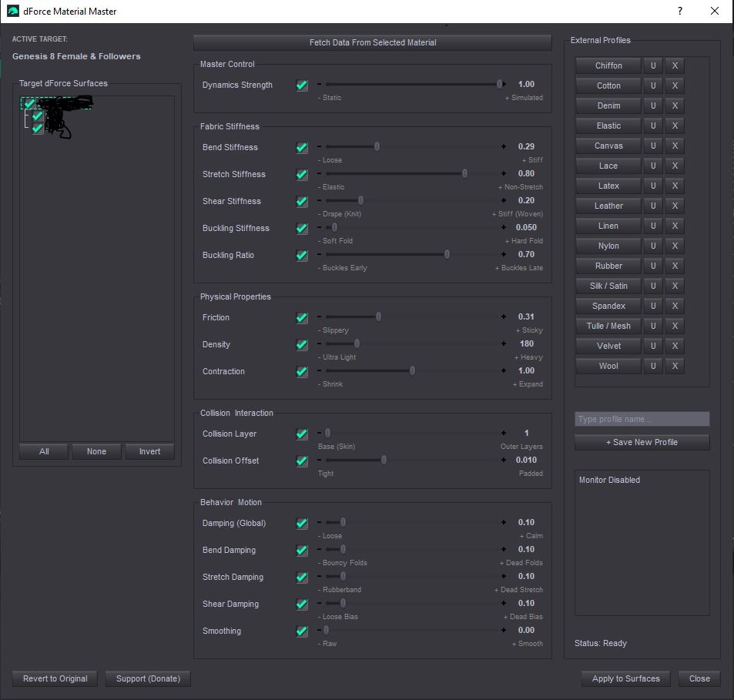Click the Shear Damping slider handle
This screenshot has width=734, height=700.
343,603
